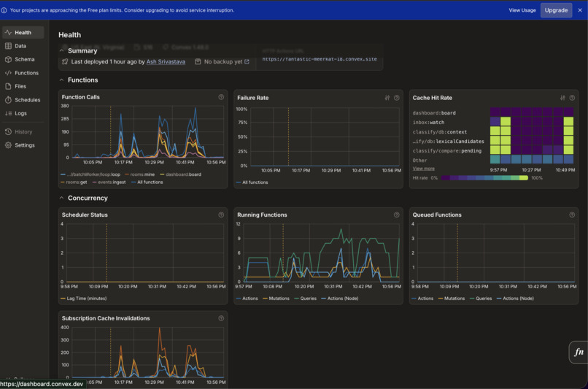Toggle Actions (Node) legend in Running Functions
The width and height of the screenshot is (588, 389).
click(340, 299)
